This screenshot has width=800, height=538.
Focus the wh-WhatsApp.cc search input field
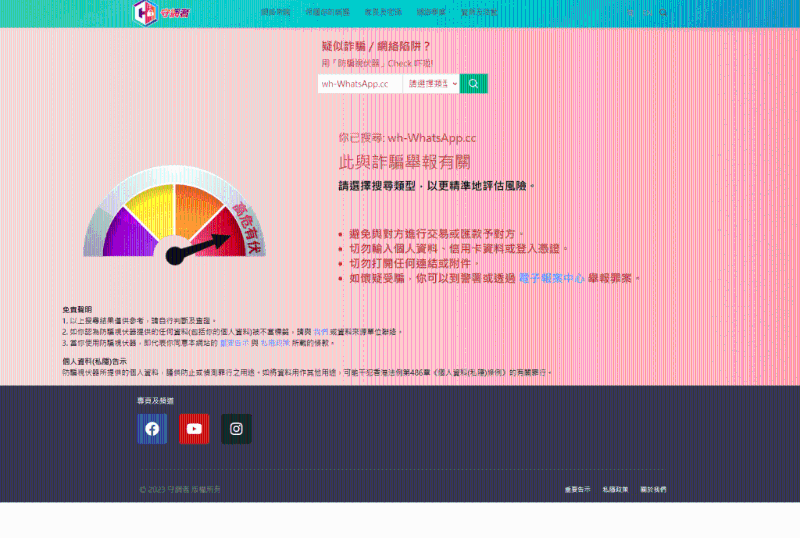tap(360, 84)
